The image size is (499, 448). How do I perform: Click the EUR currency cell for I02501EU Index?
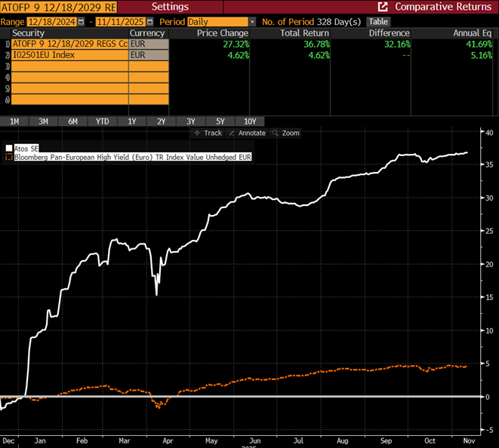pos(149,55)
